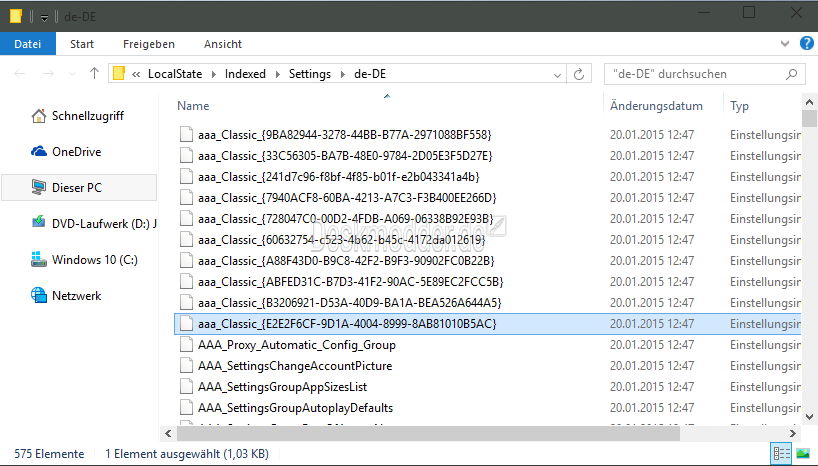
Task: Click file icon of AAA_Proxy_Automatic_Config_Group
Action: (186, 344)
